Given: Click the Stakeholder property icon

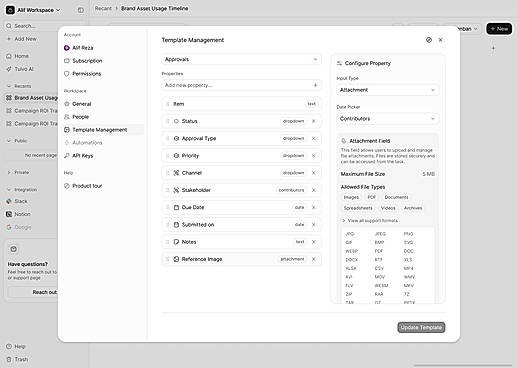Looking at the screenshot, I should coord(176,190).
